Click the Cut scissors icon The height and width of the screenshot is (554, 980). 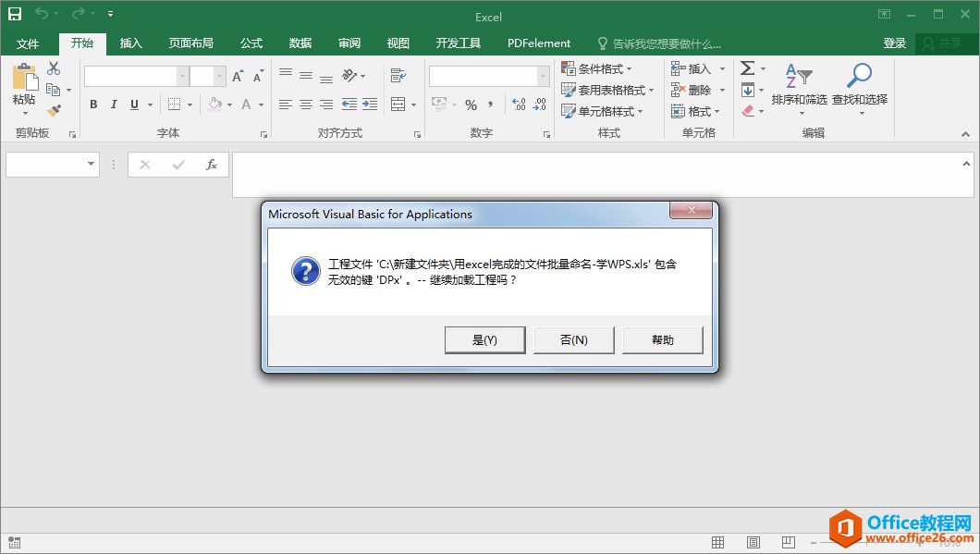tap(54, 68)
